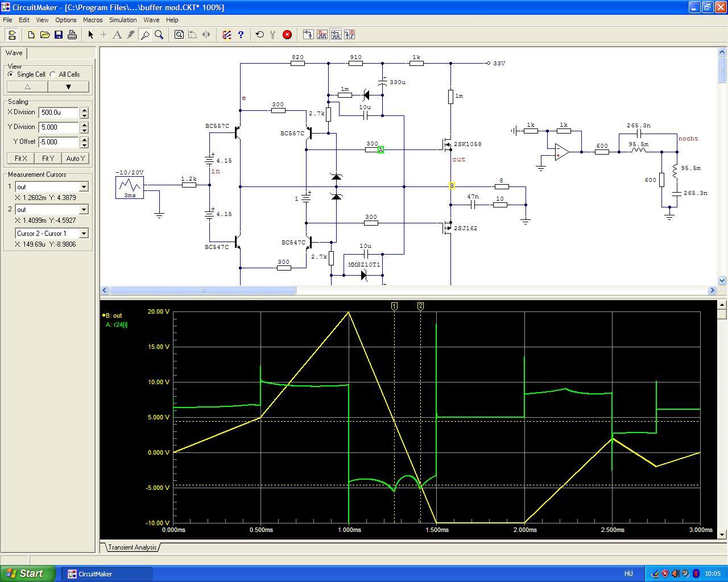The image size is (728, 582).
Task: Click the Zoom magnifier tool
Action: point(159,35)
